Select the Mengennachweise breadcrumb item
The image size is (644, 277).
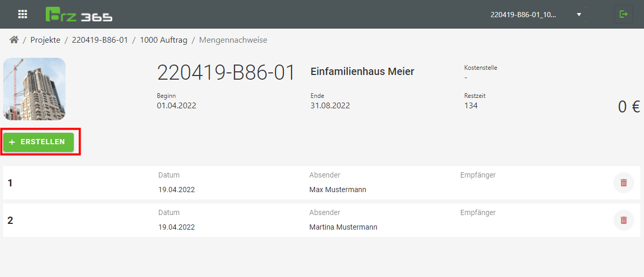pyautogui.click(x=233, y=40)
